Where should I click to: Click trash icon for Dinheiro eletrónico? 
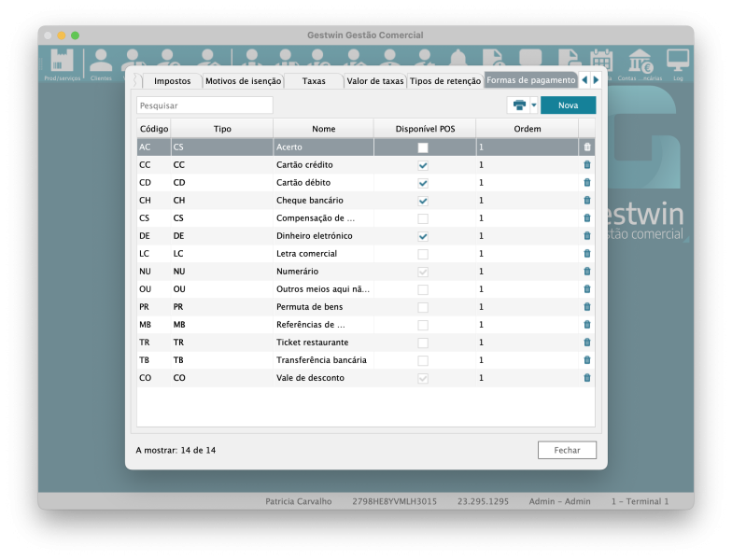(x=587, y=236)
